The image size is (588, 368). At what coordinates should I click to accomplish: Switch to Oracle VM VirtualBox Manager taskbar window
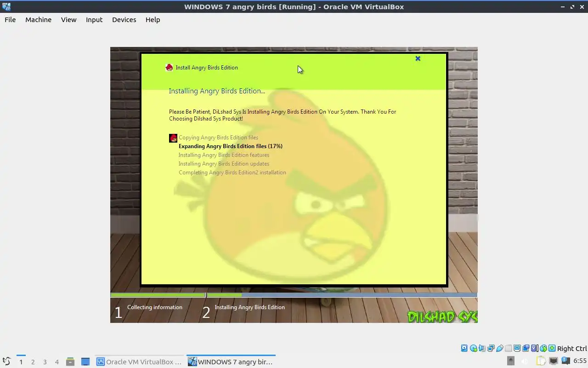pos(139,362)
